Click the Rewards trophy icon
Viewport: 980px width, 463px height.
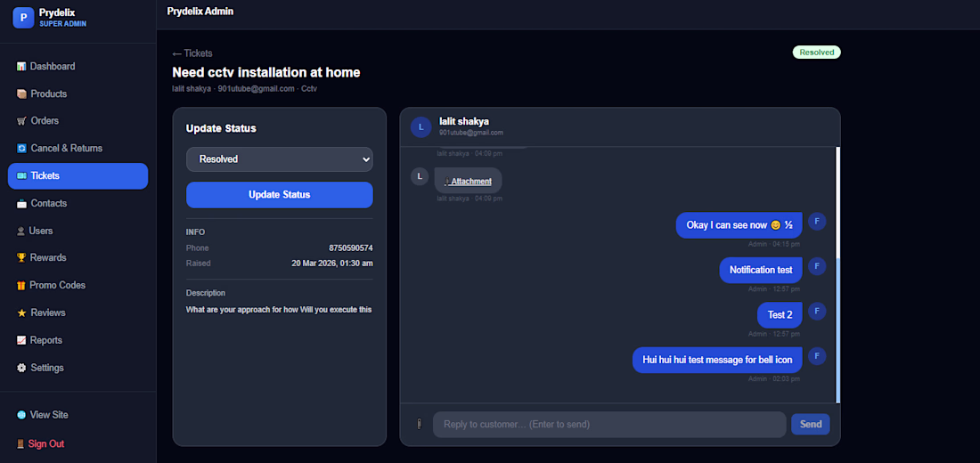(x=21, y=257)
